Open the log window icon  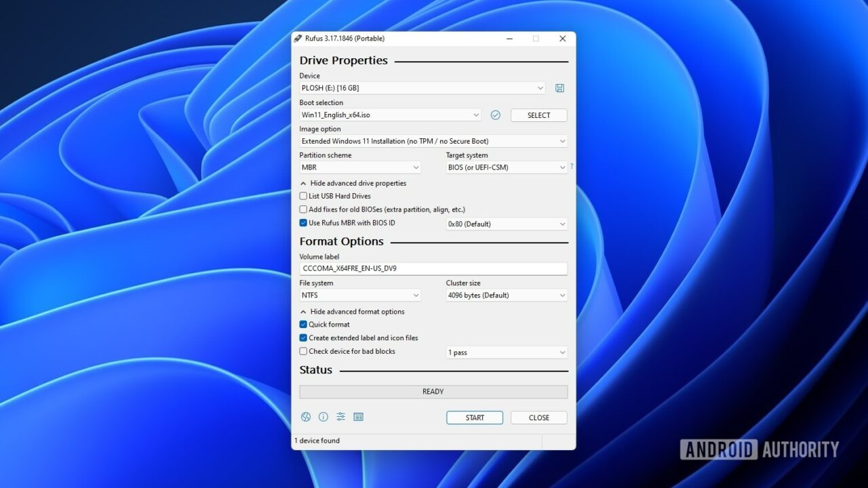[x=359, y=417]
